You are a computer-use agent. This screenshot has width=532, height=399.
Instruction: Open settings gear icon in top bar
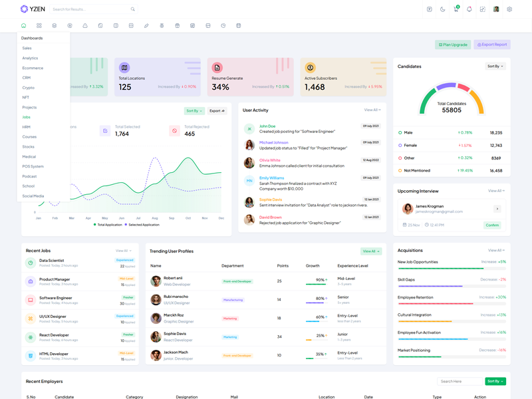509,9
